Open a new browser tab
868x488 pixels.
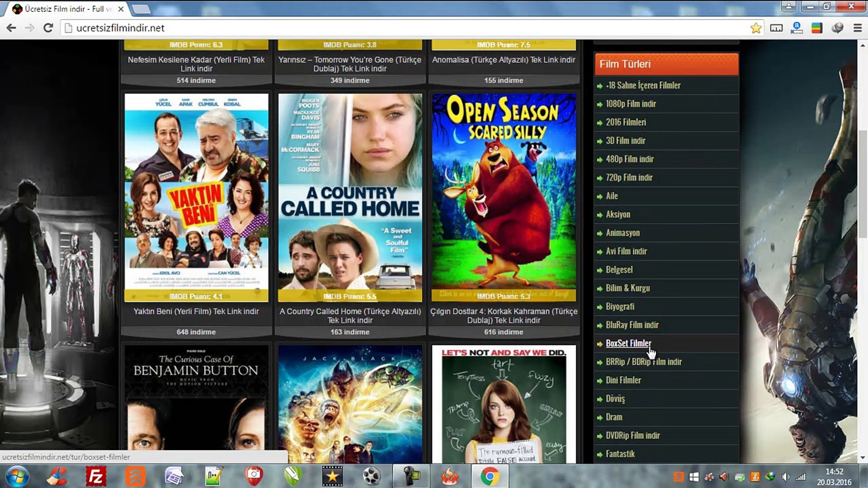pos(141,9)
